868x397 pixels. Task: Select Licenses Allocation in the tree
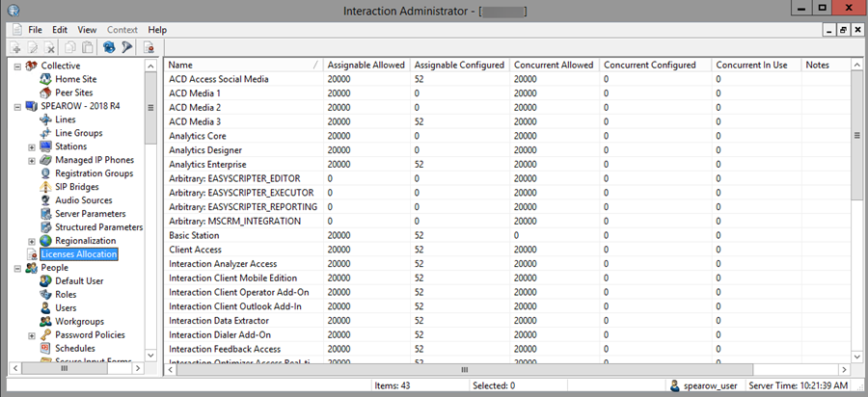pyautogui.click(x=79, y=254)
